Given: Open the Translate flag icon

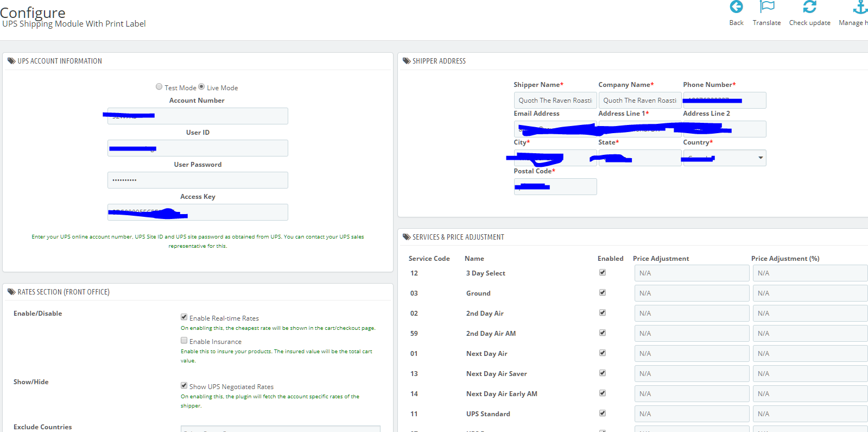Looking at the screenshot, I should pyautogui.click(x=767, y=7).
